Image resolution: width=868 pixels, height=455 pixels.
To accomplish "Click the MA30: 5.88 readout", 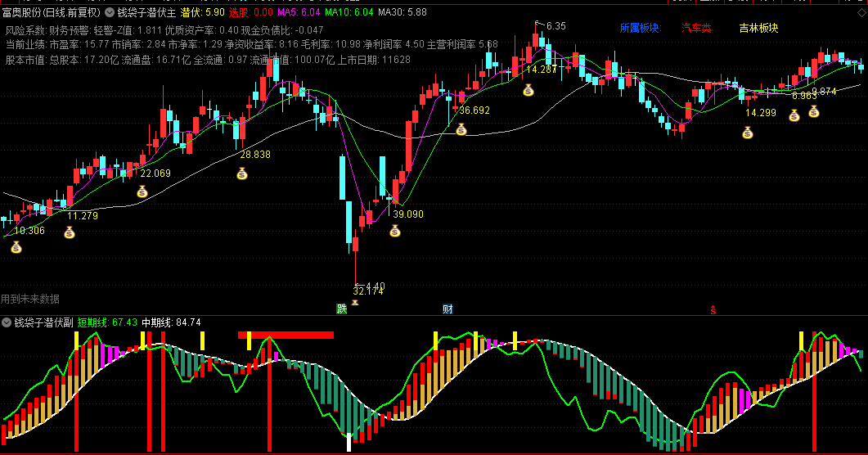I will 403,12.
